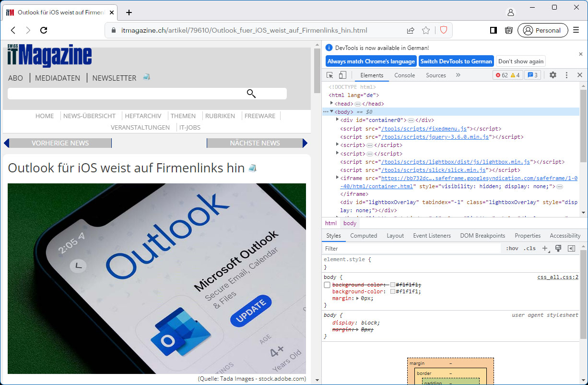This screenshot has height=385, width=588.
Task: Toggle the rendering emulations paintbrush icon
Action: click(x=558, y=248)
